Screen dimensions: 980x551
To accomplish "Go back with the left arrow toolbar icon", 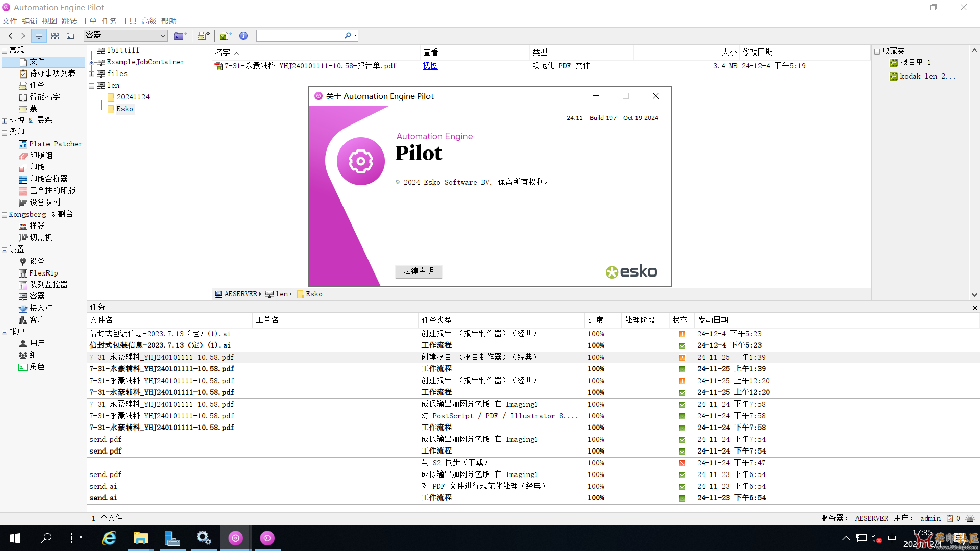I will tap(10, 36).
